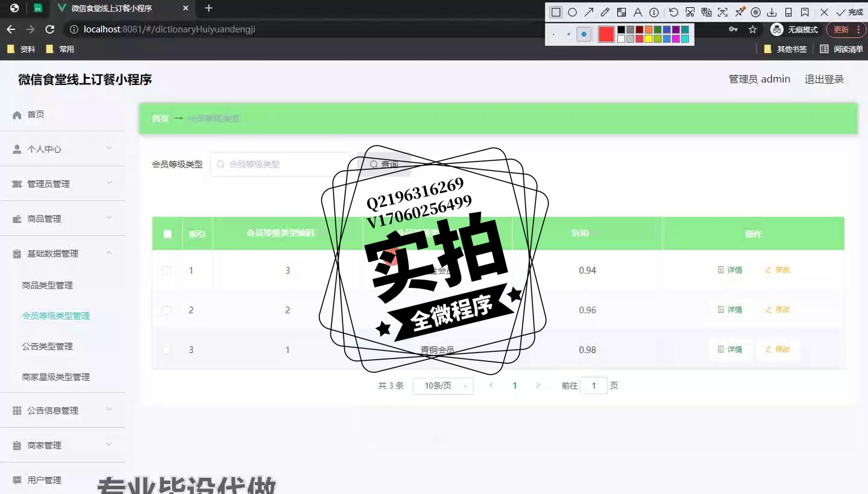Click the translate screenshot icon

tap(706, 12)
